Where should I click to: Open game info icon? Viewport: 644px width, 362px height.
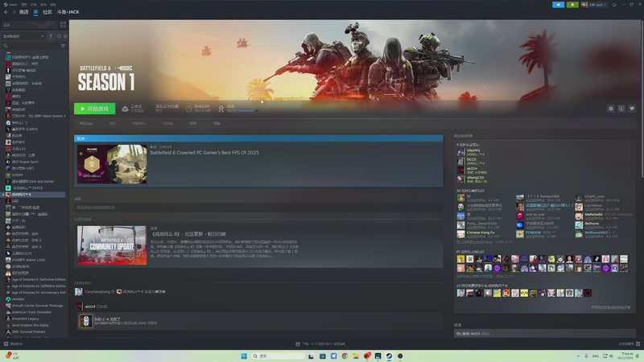[x=621, y=109]
